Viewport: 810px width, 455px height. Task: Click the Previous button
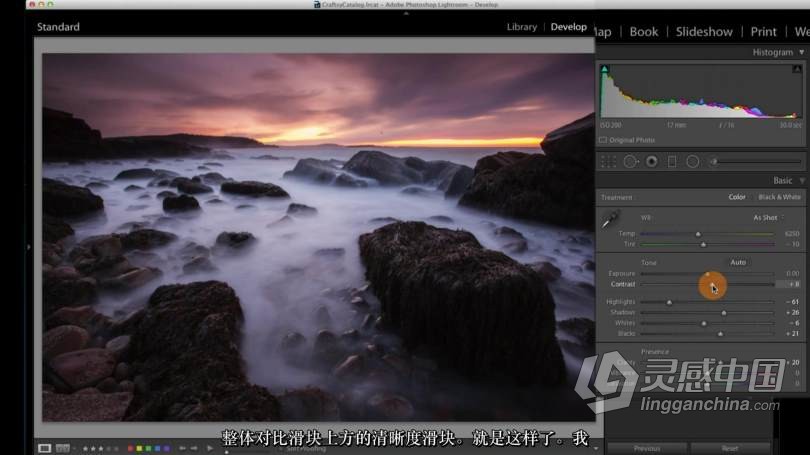(x=647, y=448)
